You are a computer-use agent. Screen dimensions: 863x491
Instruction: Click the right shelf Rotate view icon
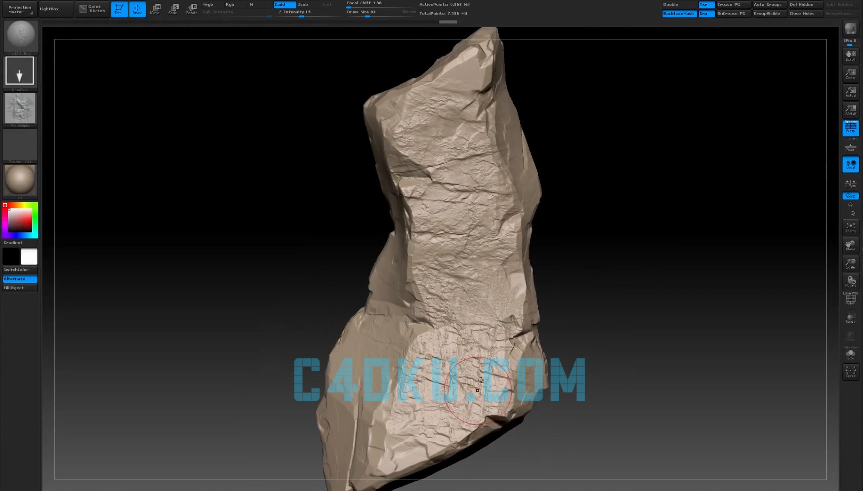tap(850, 281)
